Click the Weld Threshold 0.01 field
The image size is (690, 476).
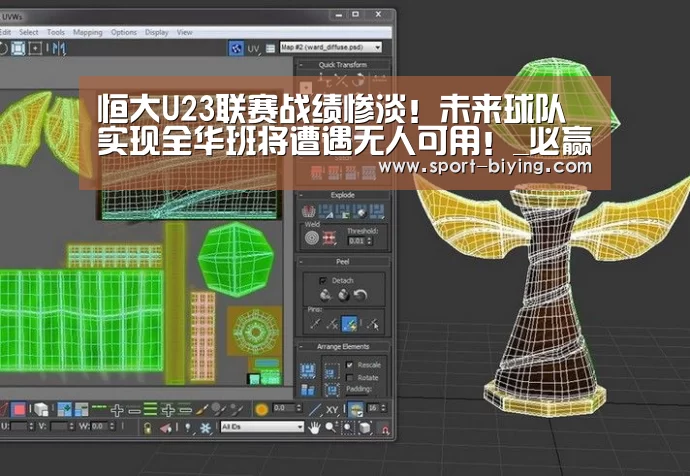(357, 241)
